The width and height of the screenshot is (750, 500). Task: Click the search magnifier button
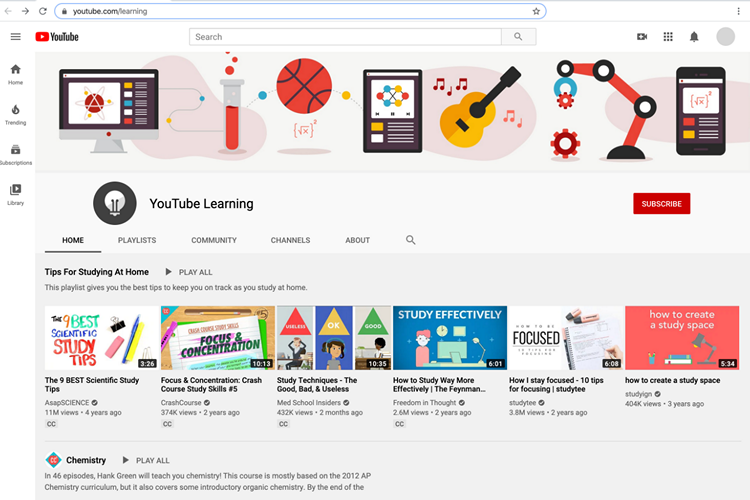[x=518, y=37]
